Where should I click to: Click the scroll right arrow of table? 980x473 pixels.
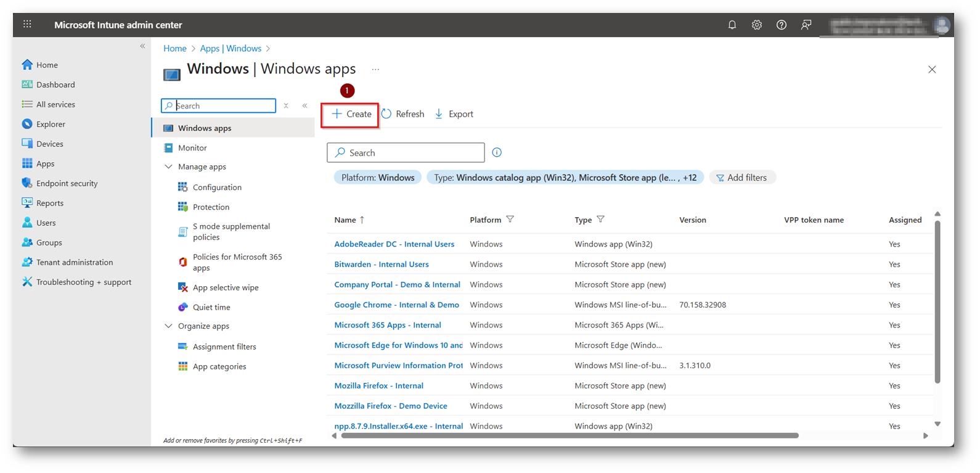pos(925,435)
